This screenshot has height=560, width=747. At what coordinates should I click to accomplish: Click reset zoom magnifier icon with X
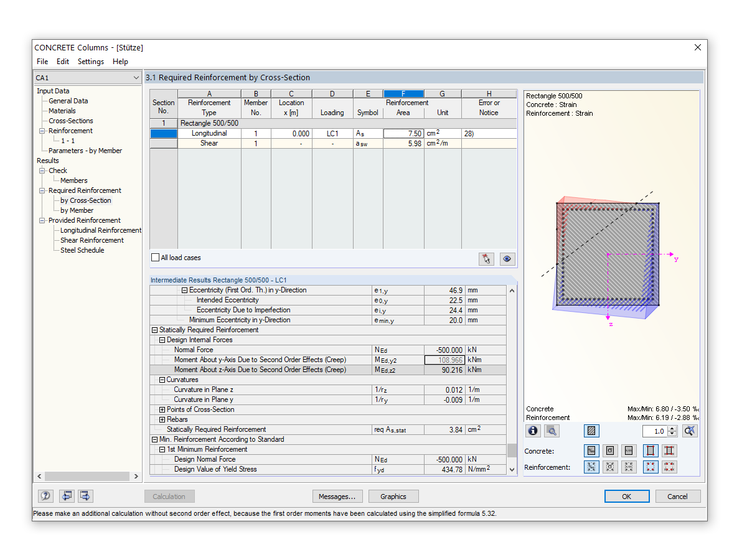point(689,431)
